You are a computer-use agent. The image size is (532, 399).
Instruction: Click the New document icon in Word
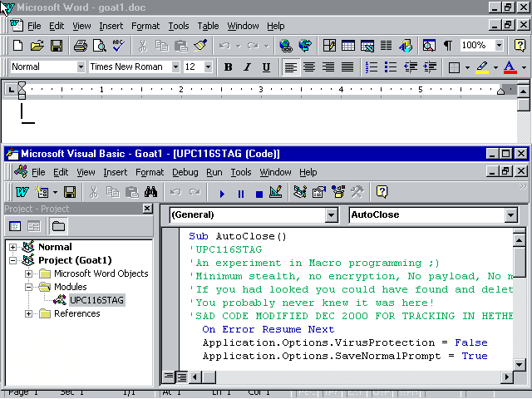tap(18, 46)
